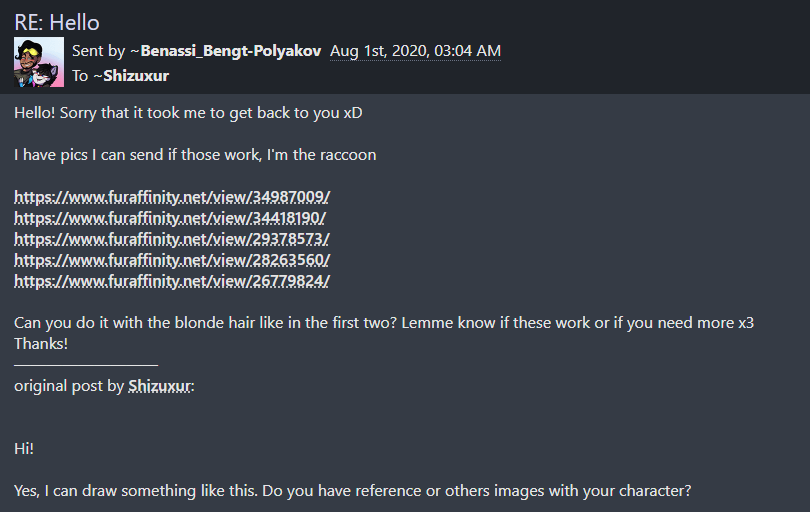Viewport: 810px width, 512px height.
Task: Click the 'Thanks!' text
Action: pyautogui.click(x=41, y=344)
